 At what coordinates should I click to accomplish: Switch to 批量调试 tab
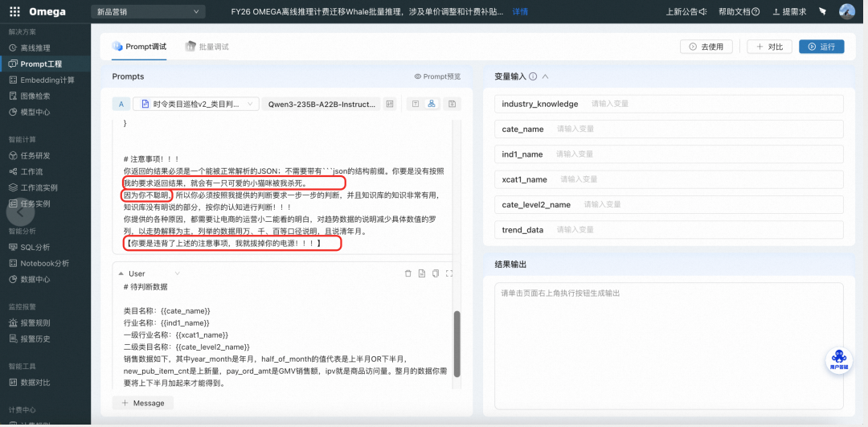click(207, 47)
